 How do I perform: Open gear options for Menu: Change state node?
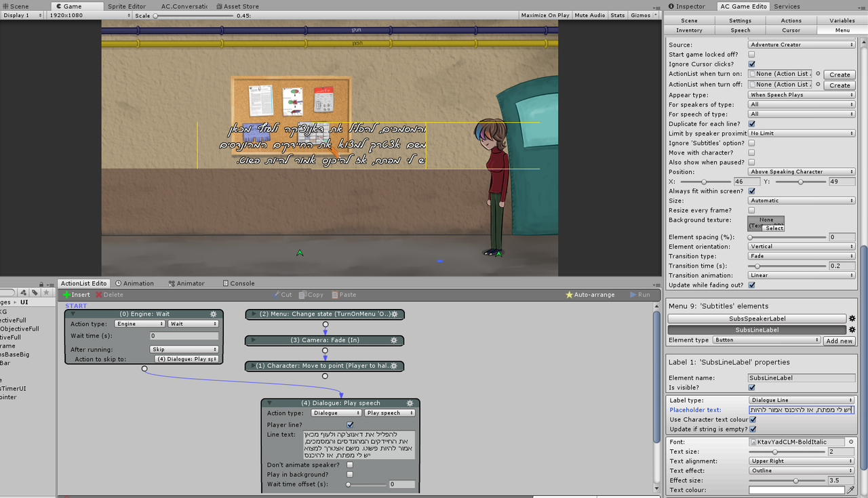pos(395,314)
